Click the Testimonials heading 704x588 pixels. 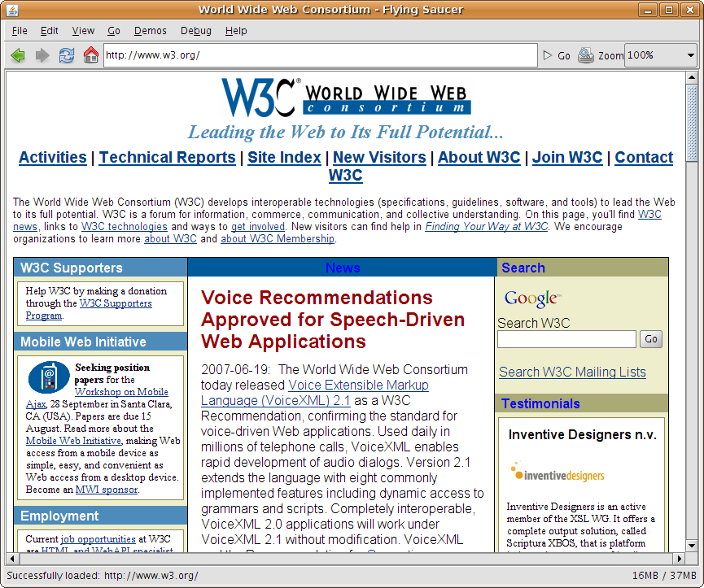click(540, 403)
